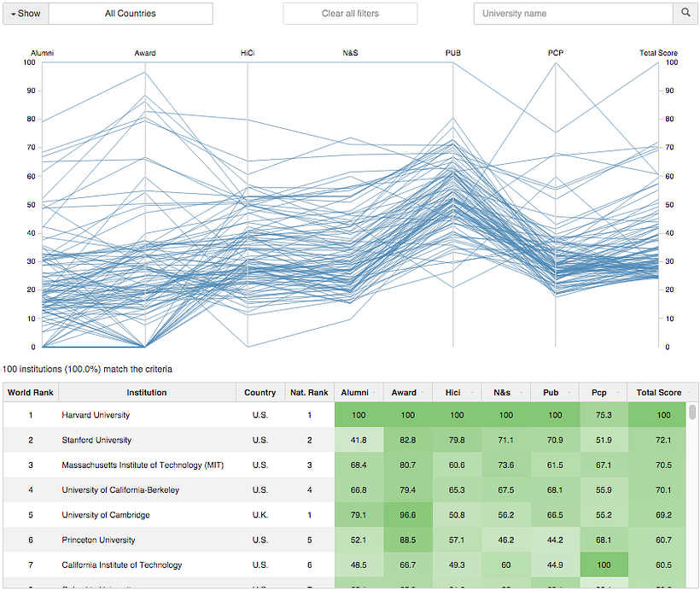The height and width of the screenshot is (591, 700).
Task: Click U.K. country cell for Cambridge
Action: [x=260, y=515]
